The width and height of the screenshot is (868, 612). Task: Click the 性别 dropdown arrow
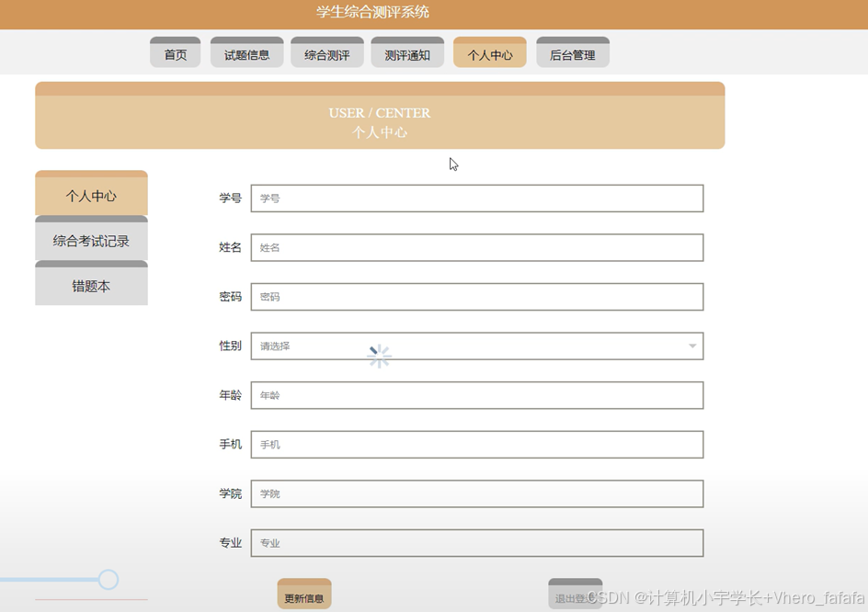[692, 346]
